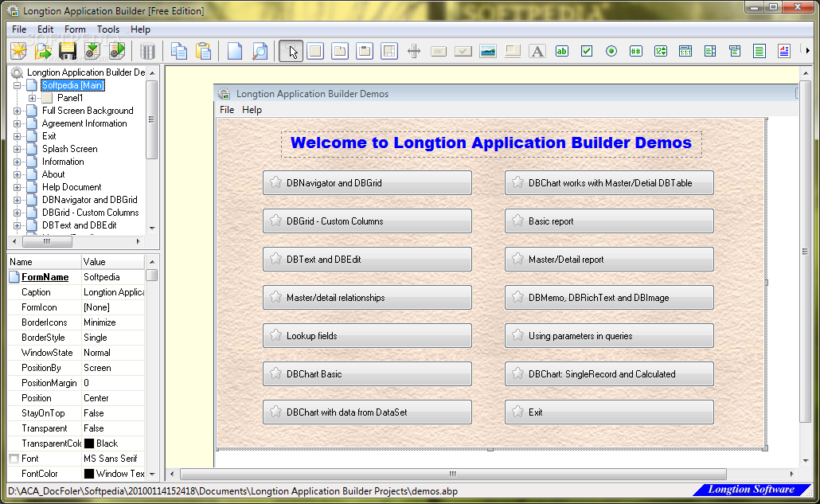Click the Paste clipboard icon
The width and height of the screenshot is (820, 504).
pos(204,51)
